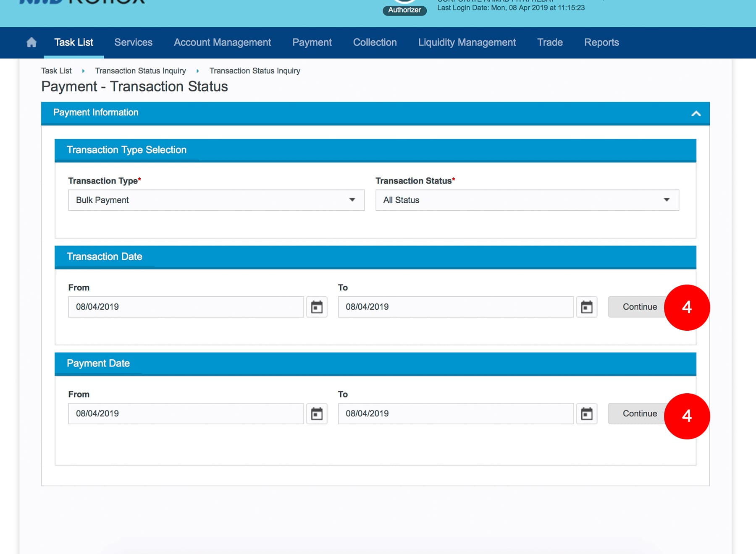Screen dimensions: 756x554
Task: Open Transaction Date From calendar picker
Action: point(317,307)
